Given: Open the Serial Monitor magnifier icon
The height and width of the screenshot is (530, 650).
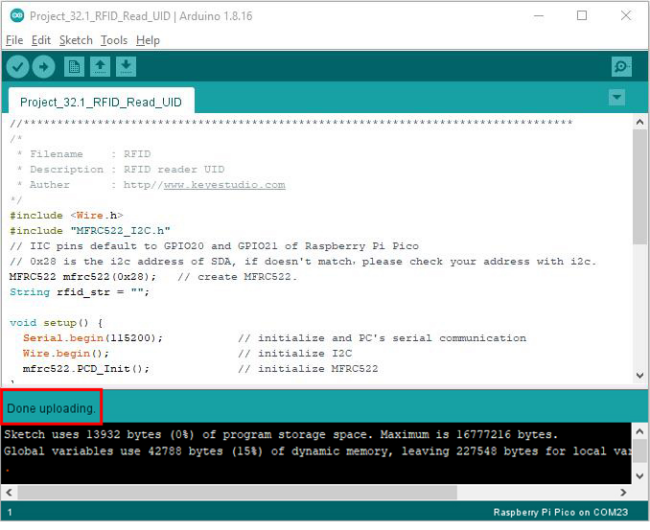Looking at the screenshot, I should point(621,66).
